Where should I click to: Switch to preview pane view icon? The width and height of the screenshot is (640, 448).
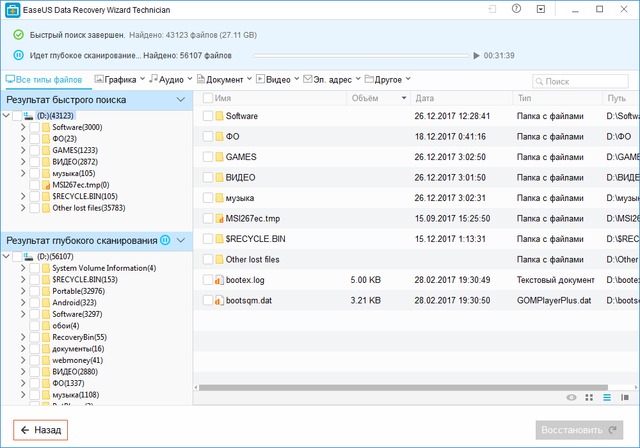pyautogui.click(x=623, y=398)
